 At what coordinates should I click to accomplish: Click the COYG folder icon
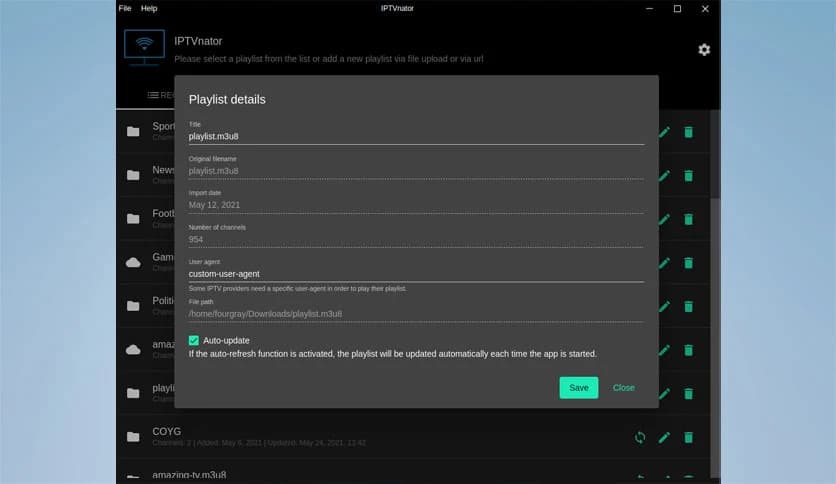tap(133, 437)
